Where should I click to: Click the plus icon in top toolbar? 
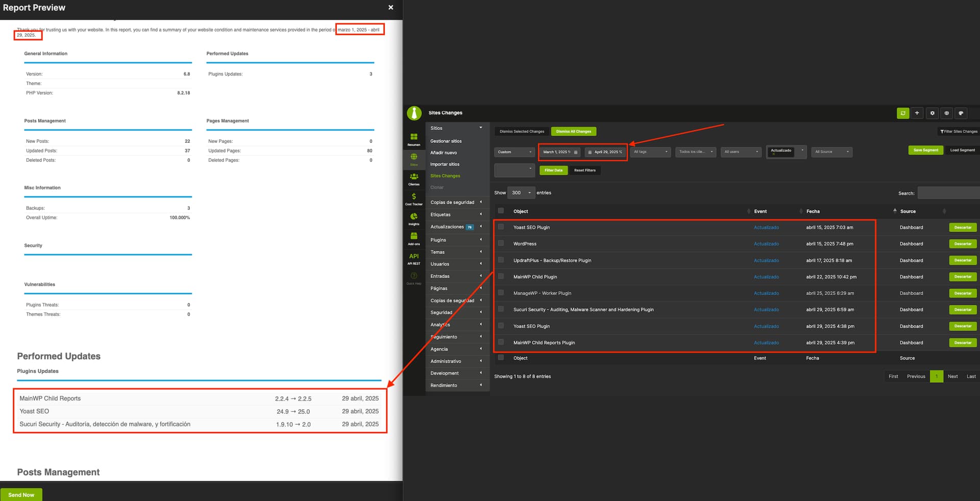click(x=917, y=113)
